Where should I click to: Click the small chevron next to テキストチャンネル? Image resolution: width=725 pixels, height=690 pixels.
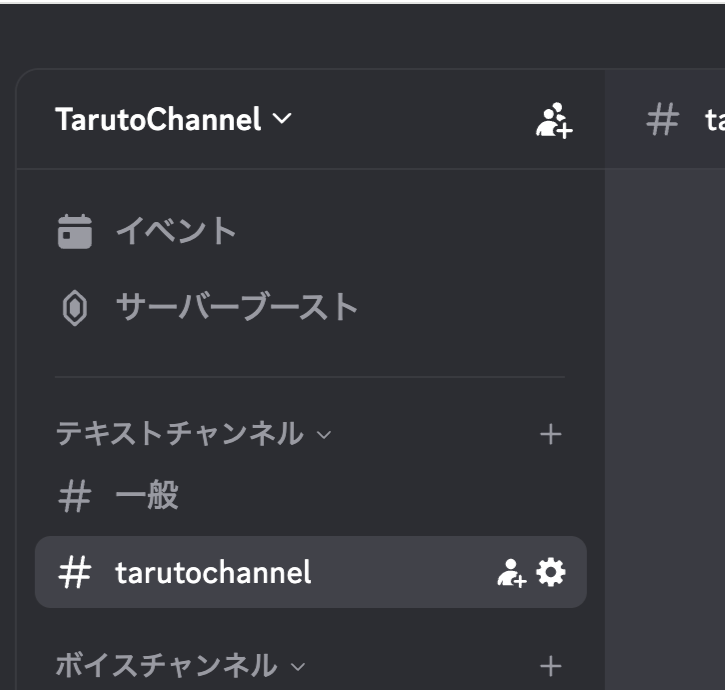[x=323, y=435]
